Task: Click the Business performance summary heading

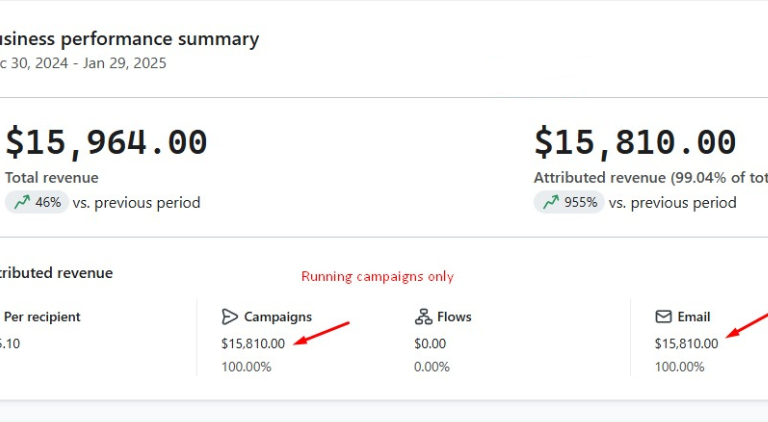Action: point(128,39)
